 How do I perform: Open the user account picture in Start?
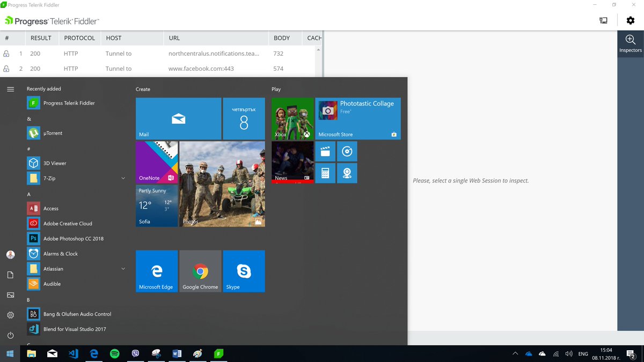[x=10, y=255]
